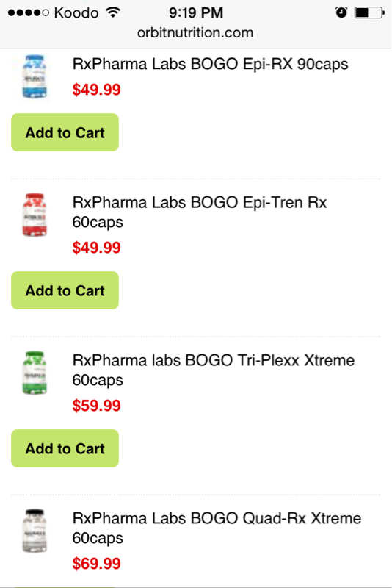The height and width of the screenshot is (588, 392).
Task: Tap the $69.99 Quad-Rx Xtreme price
Action: click(x=97, y=564)
